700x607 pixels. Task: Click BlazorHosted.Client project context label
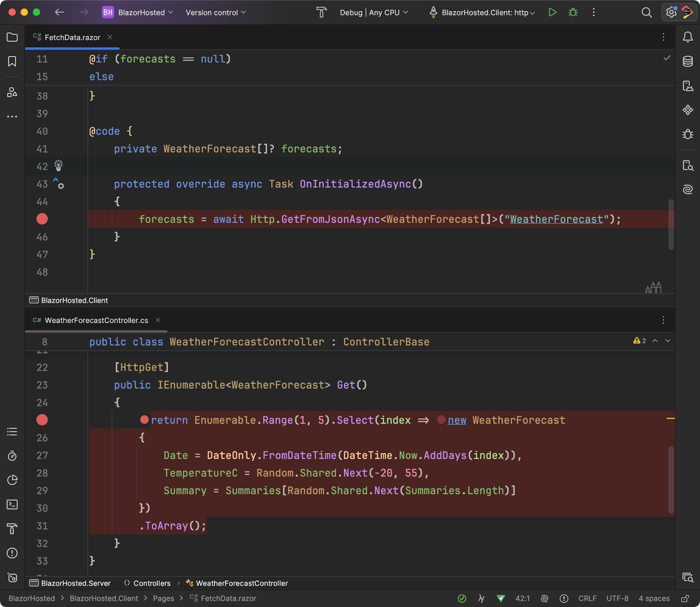(69, 300)
